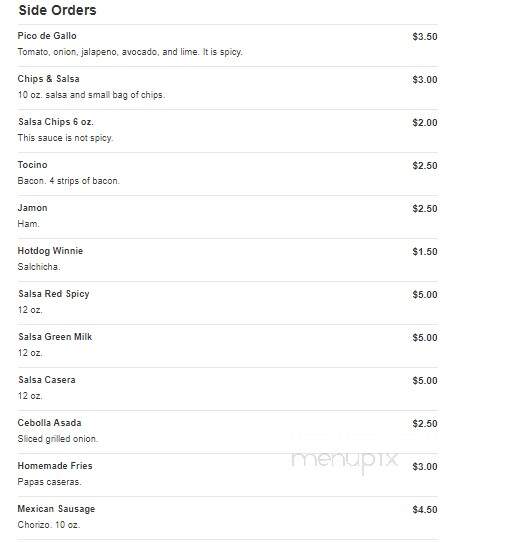524x542 pixels.
Task: Click the Side Orders section heading
Action: pyautogui.click(x=57, y=10)
